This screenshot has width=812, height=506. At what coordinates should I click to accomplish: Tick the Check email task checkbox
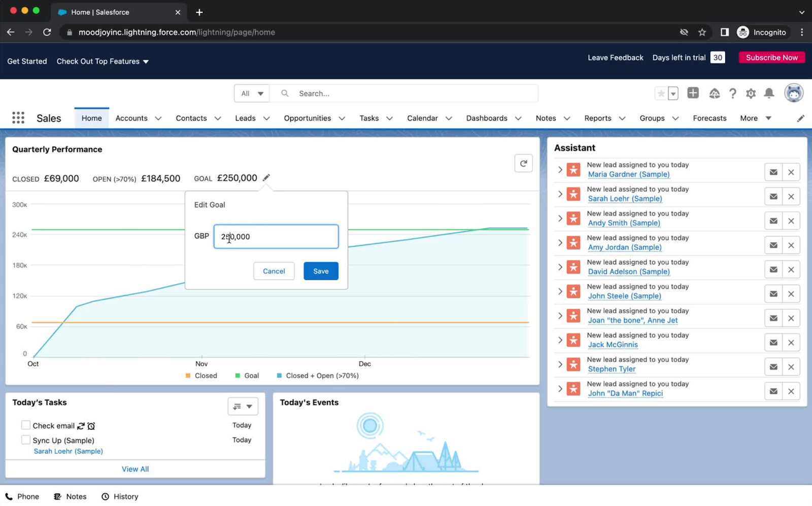pos(26,425)
